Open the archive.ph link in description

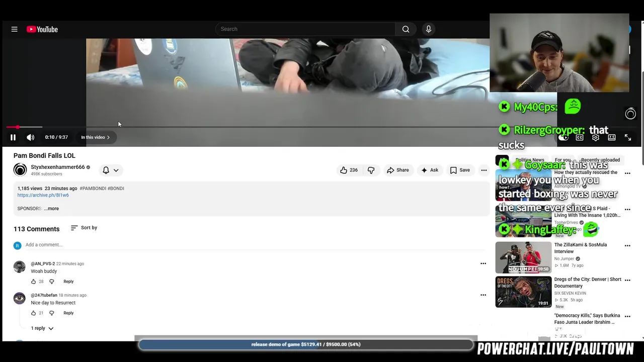click(43, 195)
